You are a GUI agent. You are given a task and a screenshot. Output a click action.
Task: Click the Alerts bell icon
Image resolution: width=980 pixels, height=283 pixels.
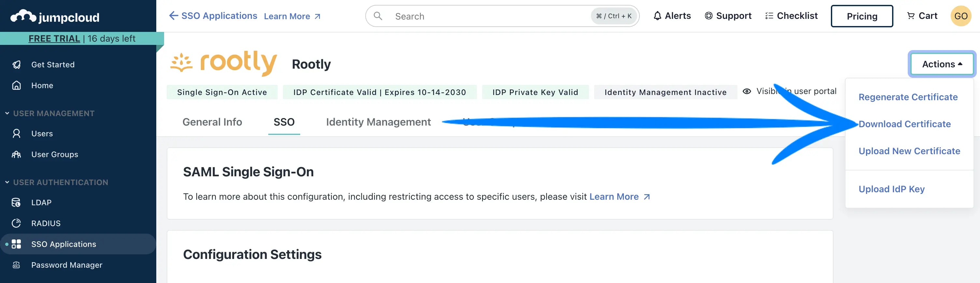point(657,16)
